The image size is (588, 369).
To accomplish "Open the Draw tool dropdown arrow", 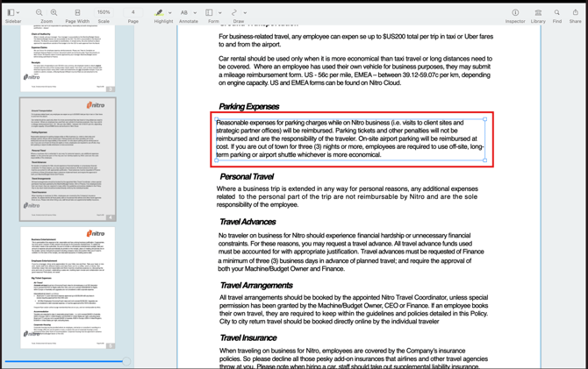I will 245,12.
